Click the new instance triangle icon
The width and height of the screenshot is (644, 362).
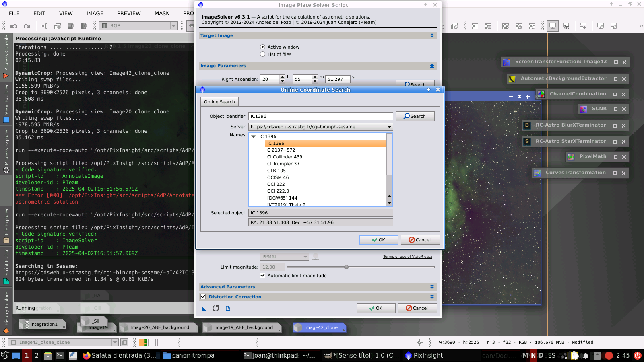click(204, 308)
